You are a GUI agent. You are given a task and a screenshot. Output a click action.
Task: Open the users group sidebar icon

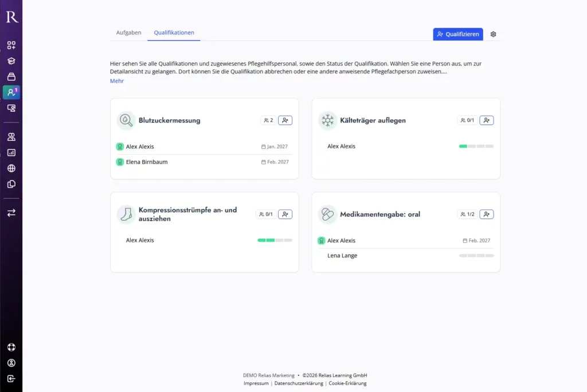(x=11, y=136)
